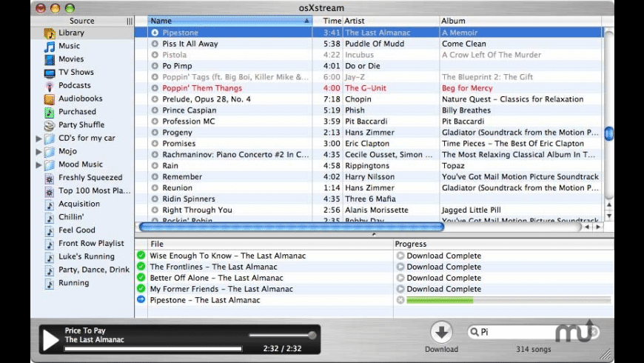Select the Party Shuffle icon
Screen dimensions: 644x363
click(x=50, y=125)
